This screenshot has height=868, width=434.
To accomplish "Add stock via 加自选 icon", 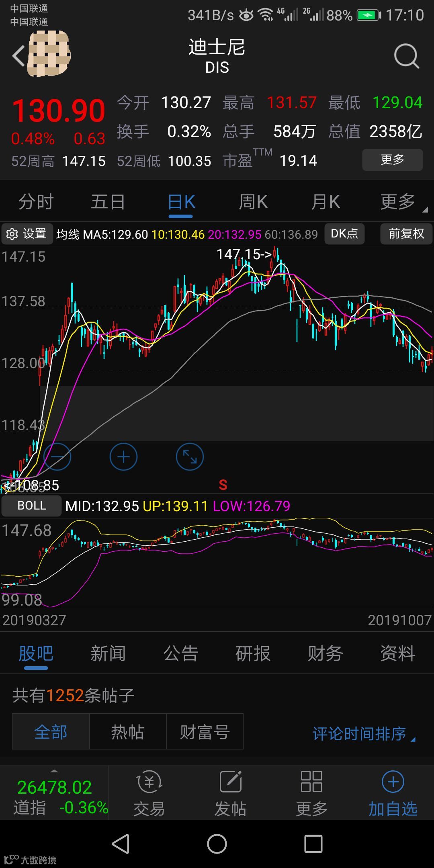I will 393,793.
